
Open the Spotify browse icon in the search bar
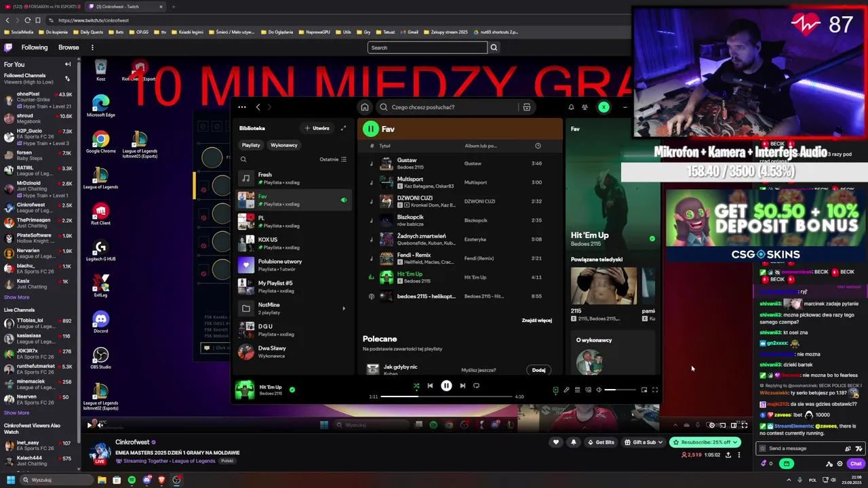(526, 107)
